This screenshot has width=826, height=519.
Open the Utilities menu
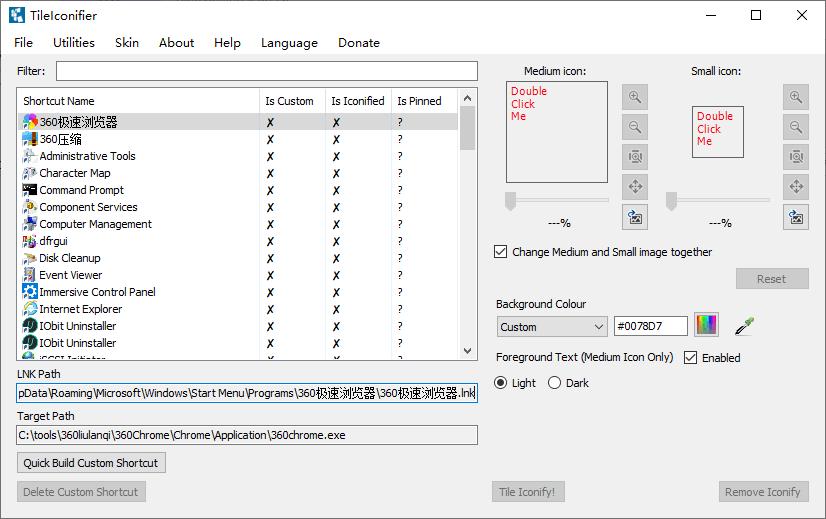[74, 43]
